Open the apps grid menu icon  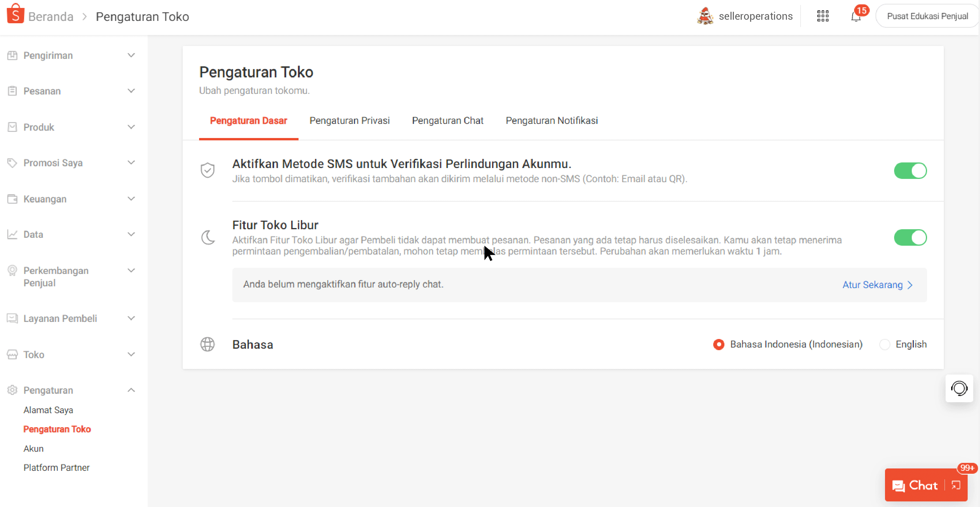822,16
